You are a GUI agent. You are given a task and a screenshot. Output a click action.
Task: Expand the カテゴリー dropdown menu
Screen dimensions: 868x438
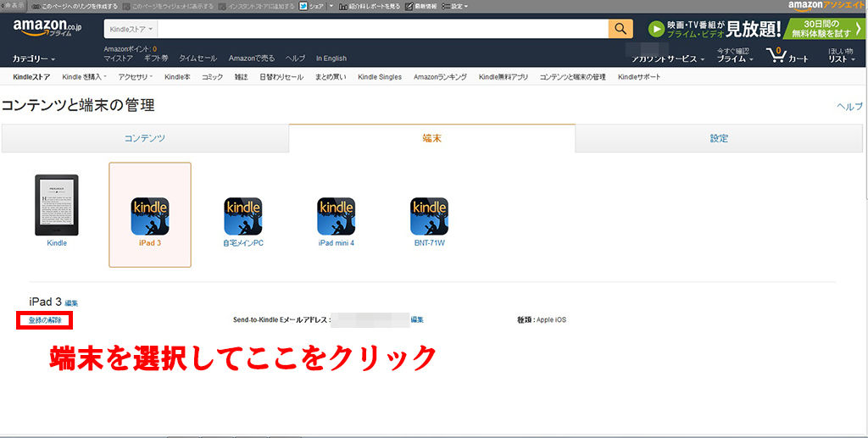(34, 58)
